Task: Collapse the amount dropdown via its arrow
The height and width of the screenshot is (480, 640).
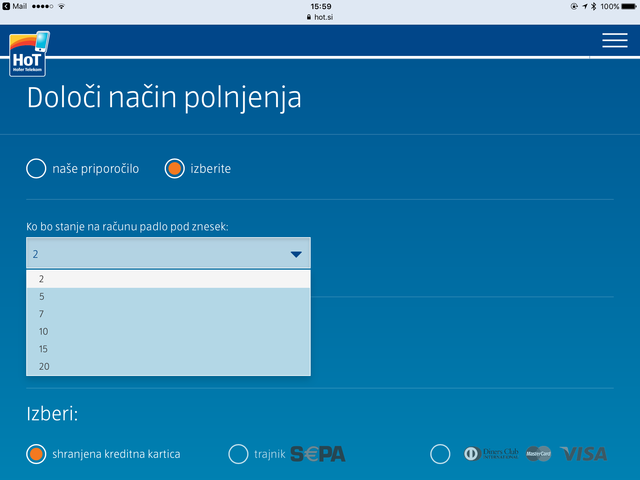Action: pyautogui.click(x=296, y=254)
